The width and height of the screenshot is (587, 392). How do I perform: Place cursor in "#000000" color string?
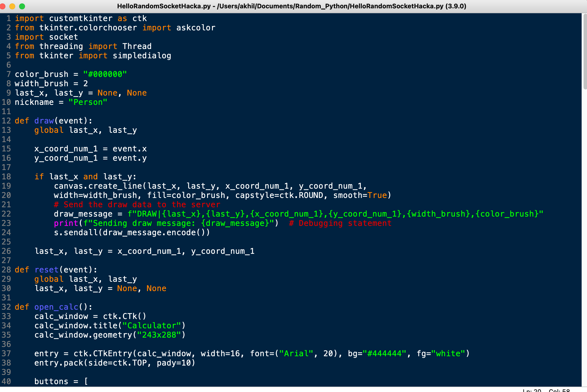coord(105,74)
